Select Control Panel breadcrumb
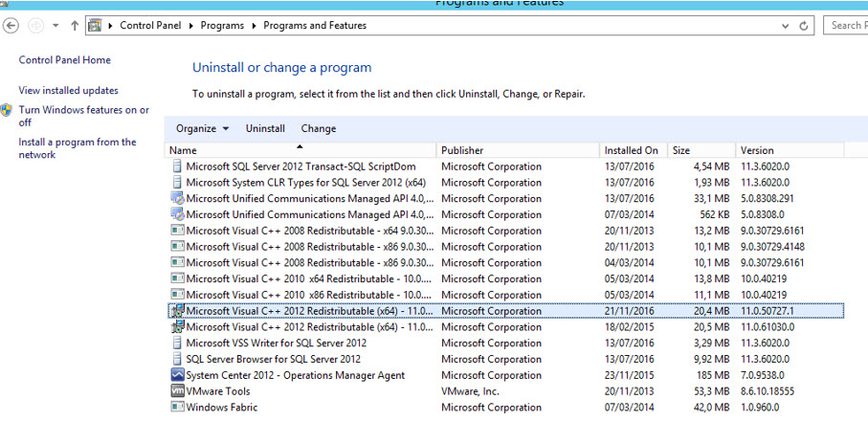The width and height of the screenshot is (868, 421). 150,26
